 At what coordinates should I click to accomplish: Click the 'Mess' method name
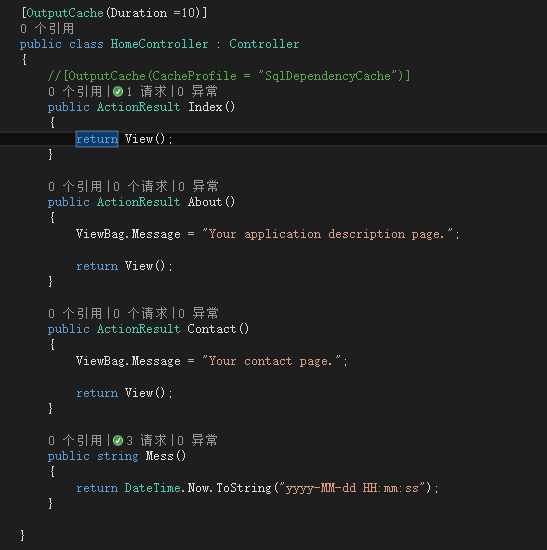pyautogui.click(x=160, y=456)
